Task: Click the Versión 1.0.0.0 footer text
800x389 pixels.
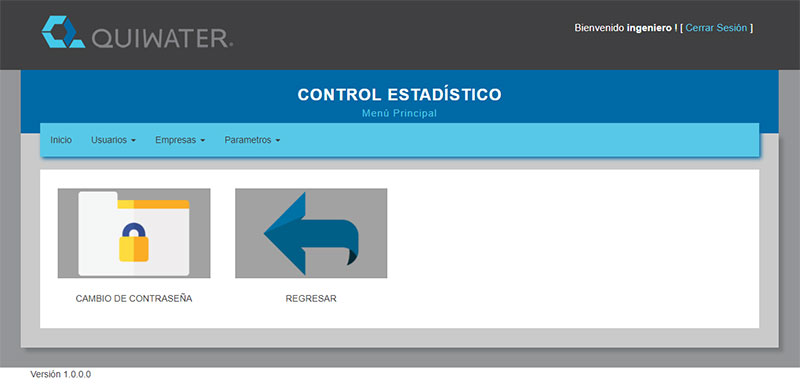Action: [x=61, y=374]
